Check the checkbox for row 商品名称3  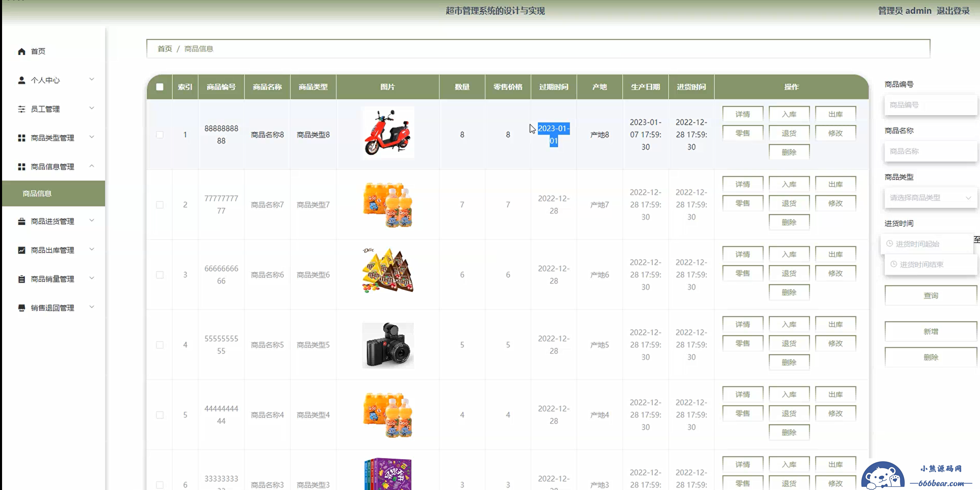coord(160,485)
